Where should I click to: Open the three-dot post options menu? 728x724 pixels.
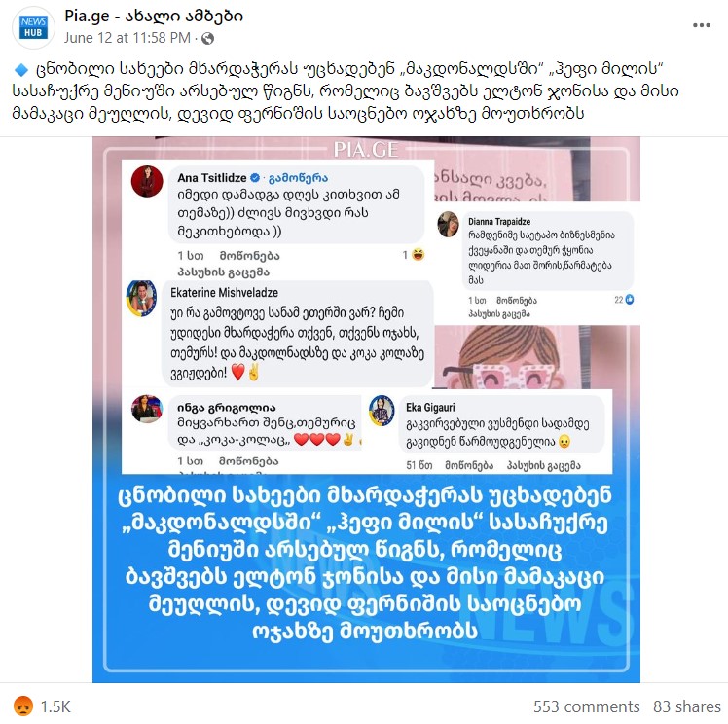click(701, 25)
